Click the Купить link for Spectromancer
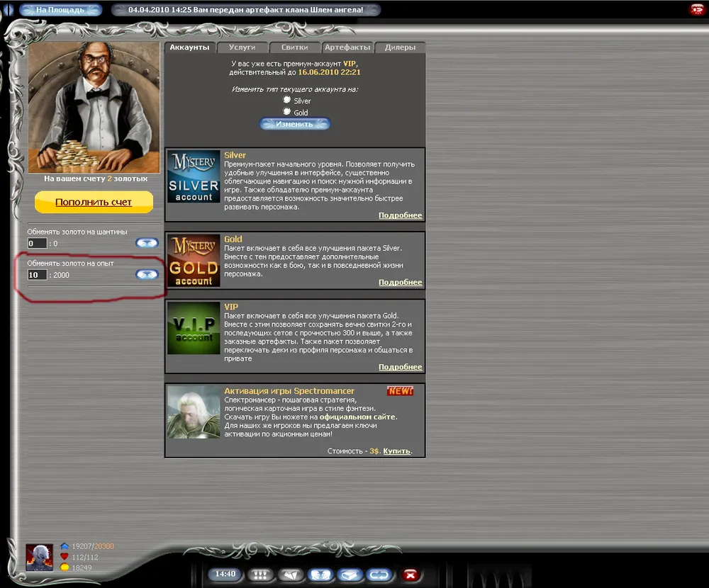 [x=396, y=451]
